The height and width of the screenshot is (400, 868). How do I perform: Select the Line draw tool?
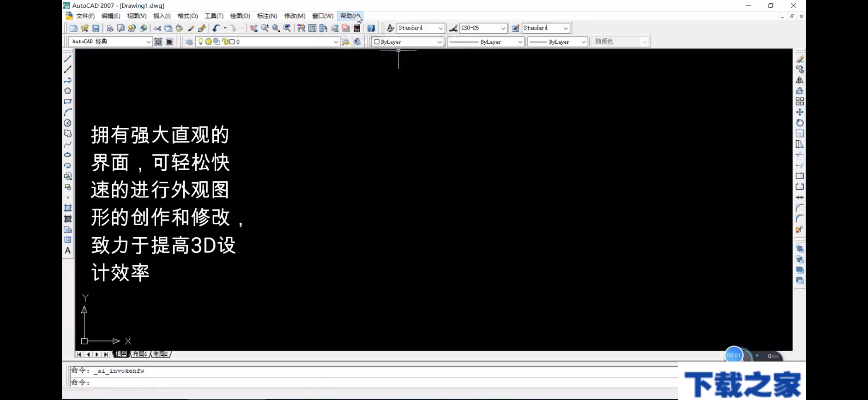tap(68, 59)
